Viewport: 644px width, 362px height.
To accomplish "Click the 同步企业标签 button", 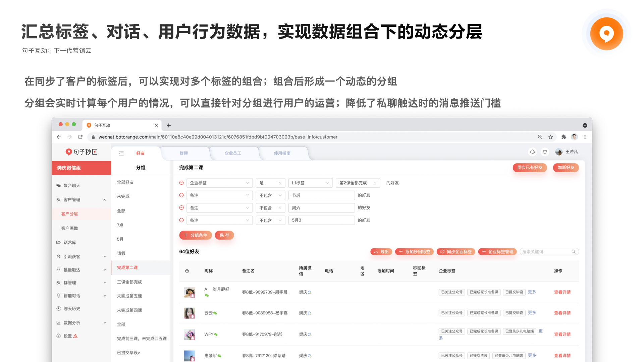I will click(456, 252).
